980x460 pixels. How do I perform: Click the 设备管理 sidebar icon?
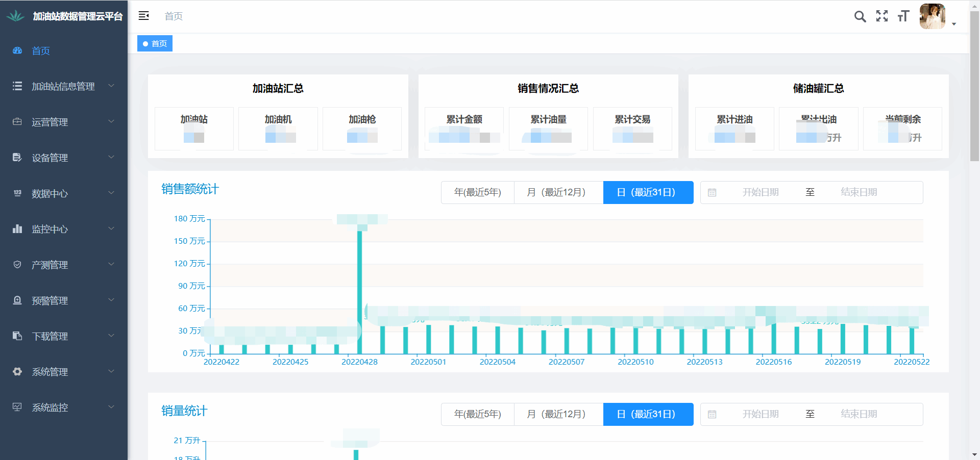[17, 158]
